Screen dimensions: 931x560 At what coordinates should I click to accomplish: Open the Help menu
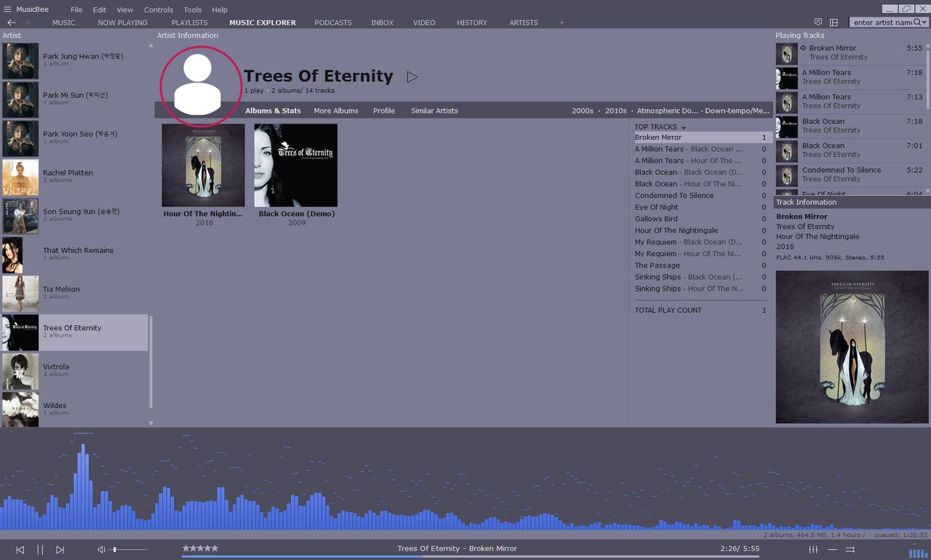coord(220,9)
